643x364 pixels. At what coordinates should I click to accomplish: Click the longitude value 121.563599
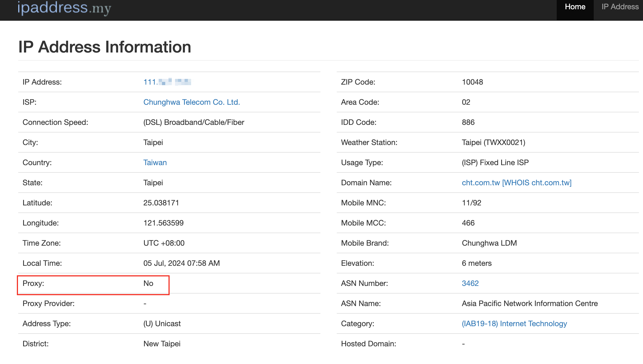tap(163, 223)
